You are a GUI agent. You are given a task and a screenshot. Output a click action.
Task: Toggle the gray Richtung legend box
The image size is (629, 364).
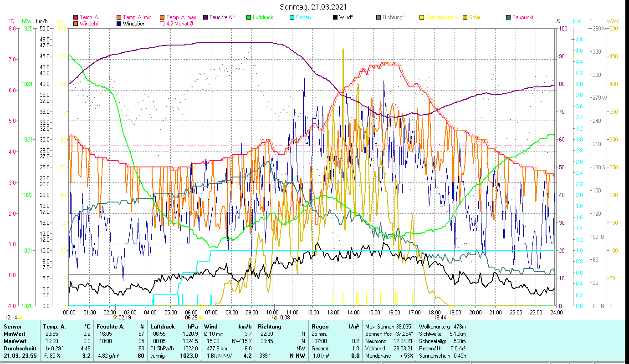click(x=378, y=18)
